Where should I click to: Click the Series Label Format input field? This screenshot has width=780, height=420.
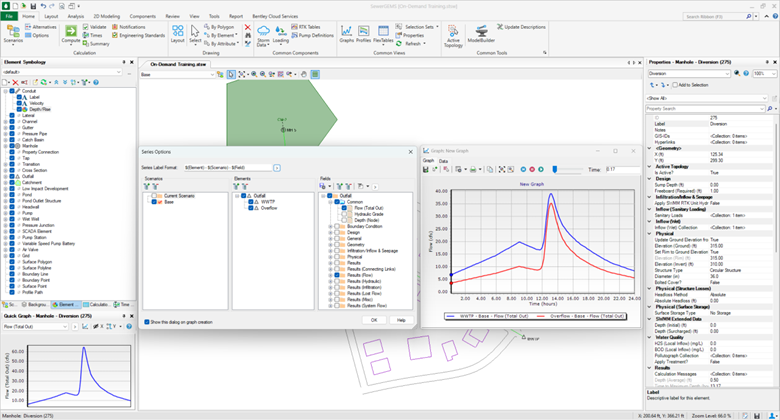coord(227,168)
